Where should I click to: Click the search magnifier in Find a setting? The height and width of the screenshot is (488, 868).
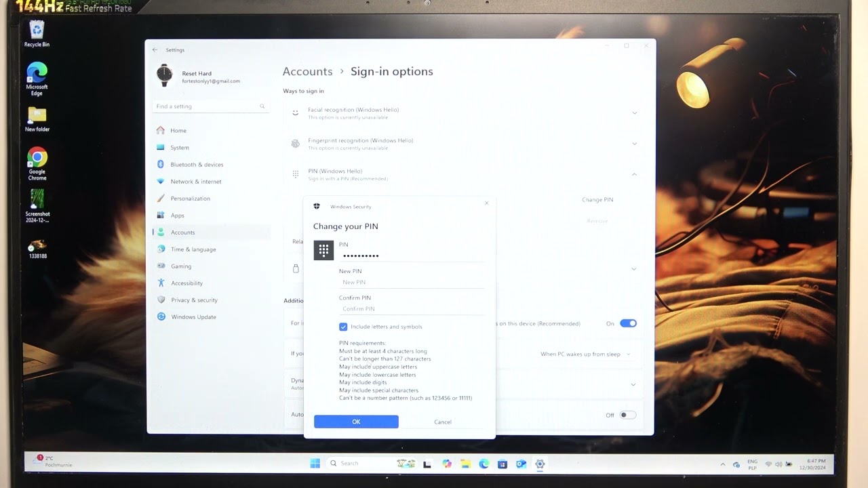[x=262, y=106]
